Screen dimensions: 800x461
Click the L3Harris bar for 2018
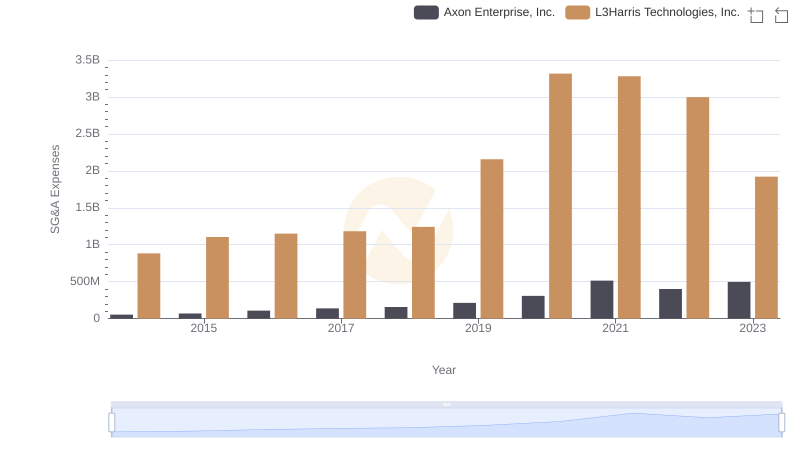(423, 272)
